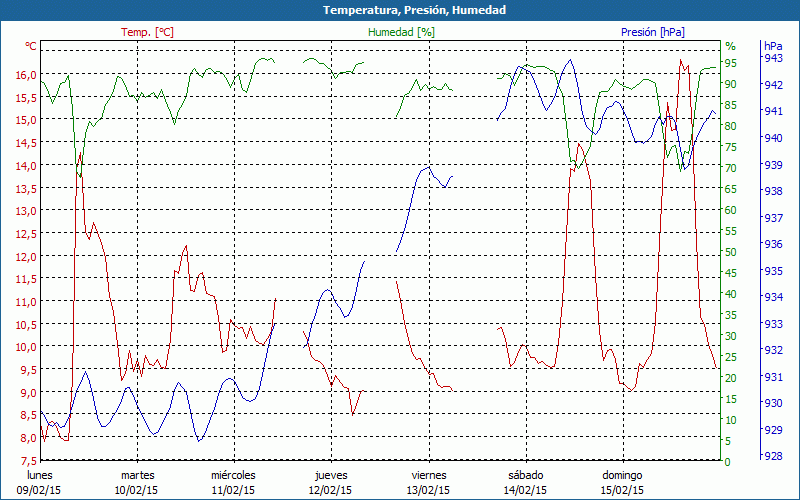Image resolution: width=800 pixels, height=500 pixels.
Task: Click the 14,5 temperature axis value
Action: pyautogui.click(x=26, y=142)
